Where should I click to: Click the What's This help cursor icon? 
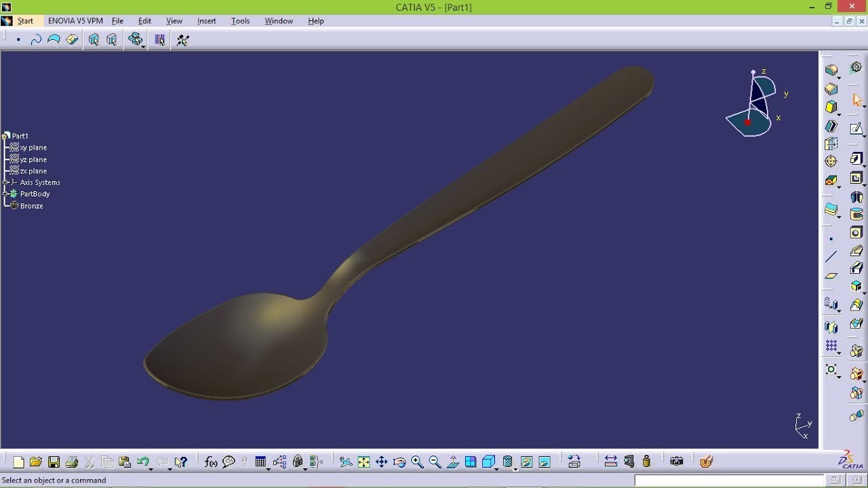180,462
